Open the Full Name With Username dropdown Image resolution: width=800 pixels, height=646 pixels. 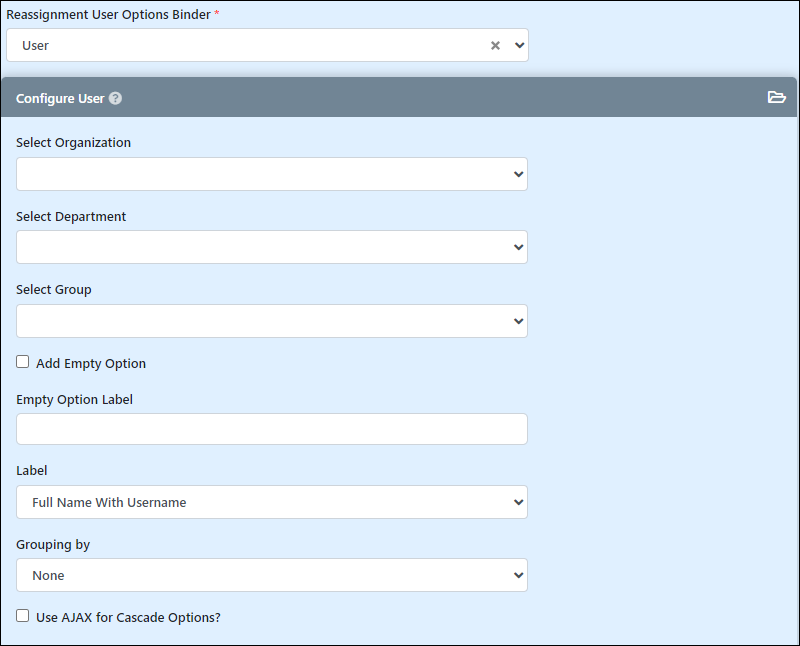(x=272, y=502)
